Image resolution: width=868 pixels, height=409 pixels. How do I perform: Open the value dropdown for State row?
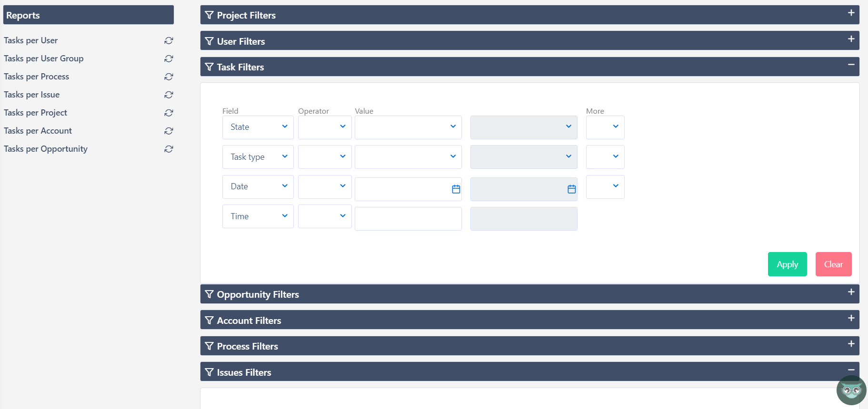408,127
